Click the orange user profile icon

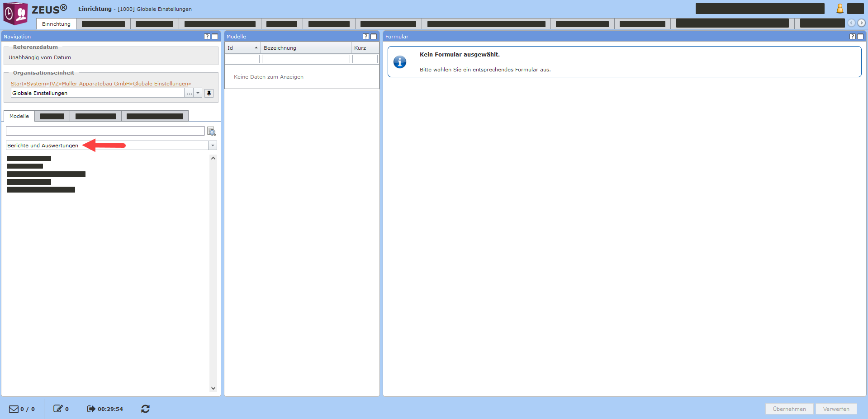(840, 9)
